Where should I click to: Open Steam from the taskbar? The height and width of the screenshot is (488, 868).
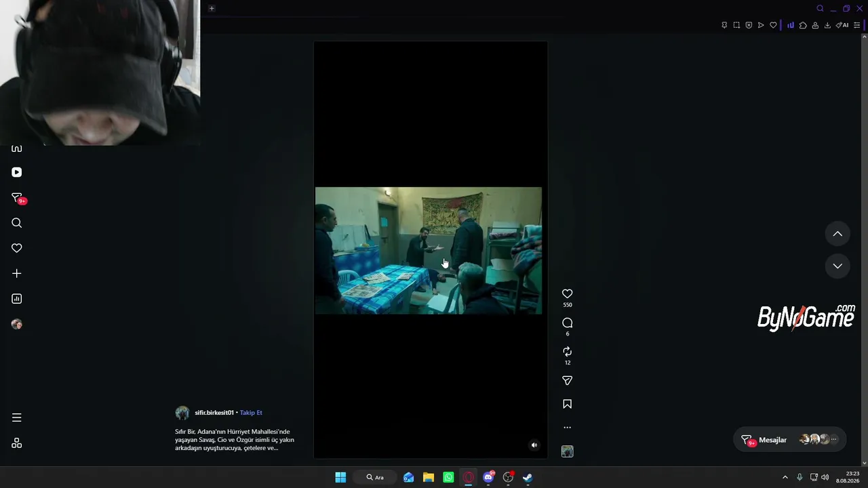pos(528,477)
